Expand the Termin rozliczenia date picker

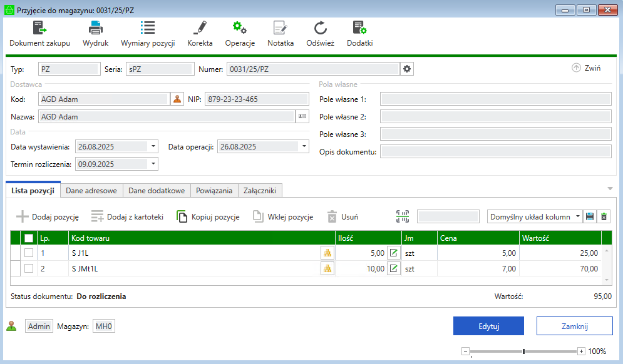pos(153,164)
